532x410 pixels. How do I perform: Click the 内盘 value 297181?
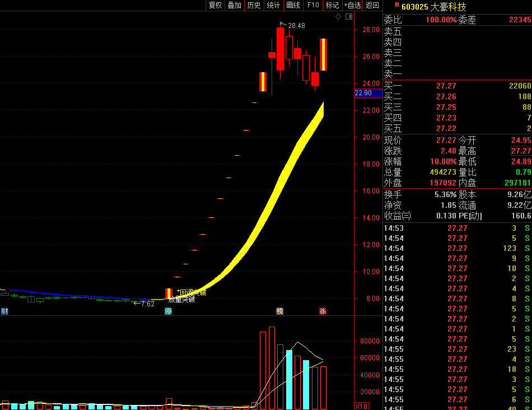click(x=518, y=183)
